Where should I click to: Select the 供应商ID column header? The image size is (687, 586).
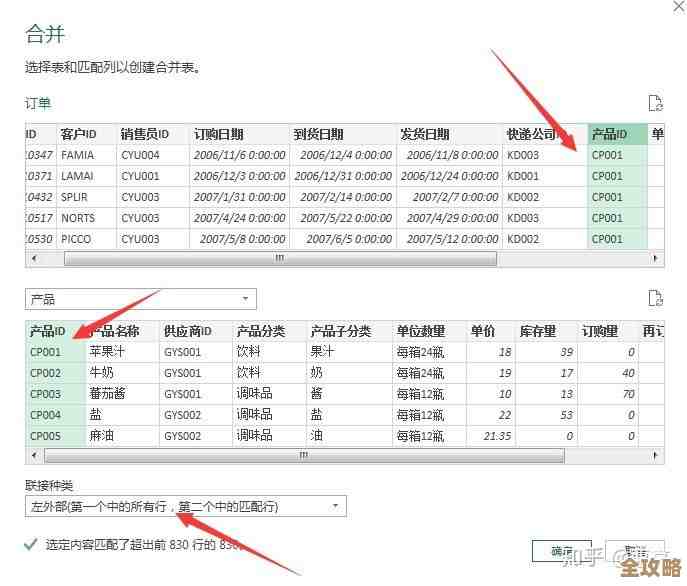195,331
